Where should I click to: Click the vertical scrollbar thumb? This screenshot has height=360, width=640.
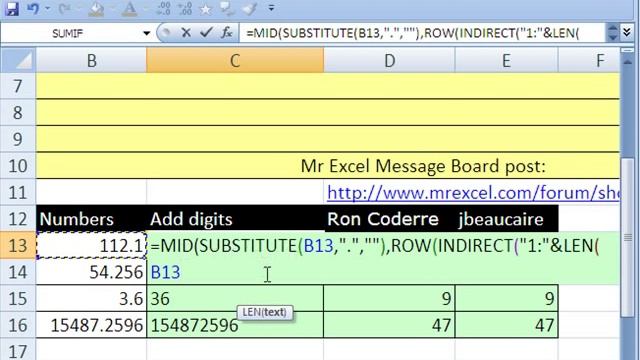coord(627,237)
